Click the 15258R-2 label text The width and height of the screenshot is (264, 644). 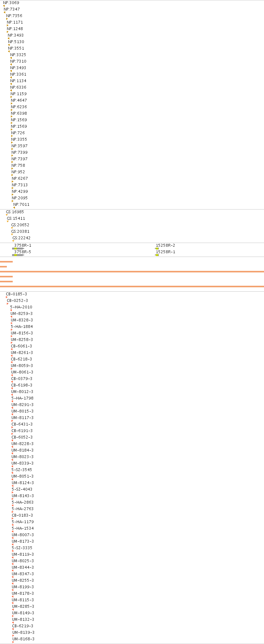tap(166, 245)
